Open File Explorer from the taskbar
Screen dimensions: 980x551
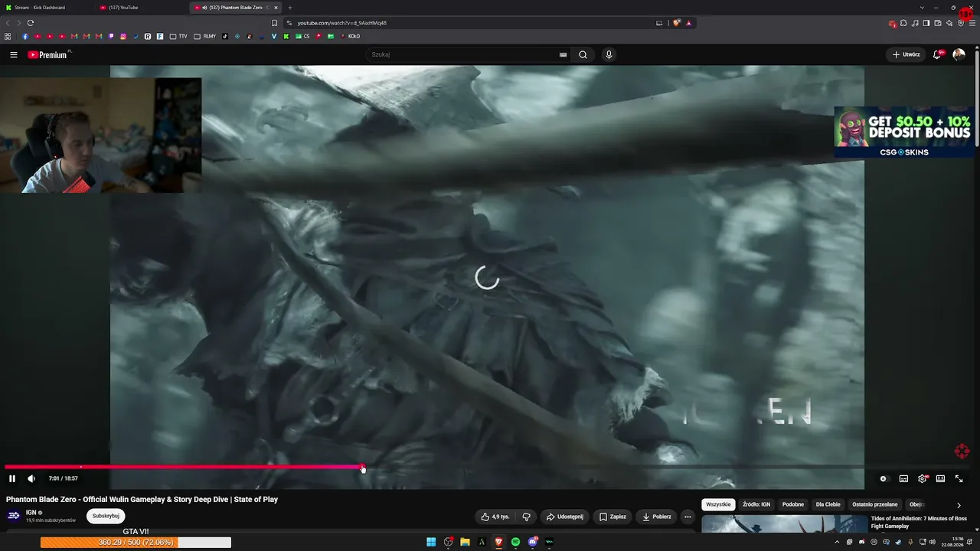(465, 542)
